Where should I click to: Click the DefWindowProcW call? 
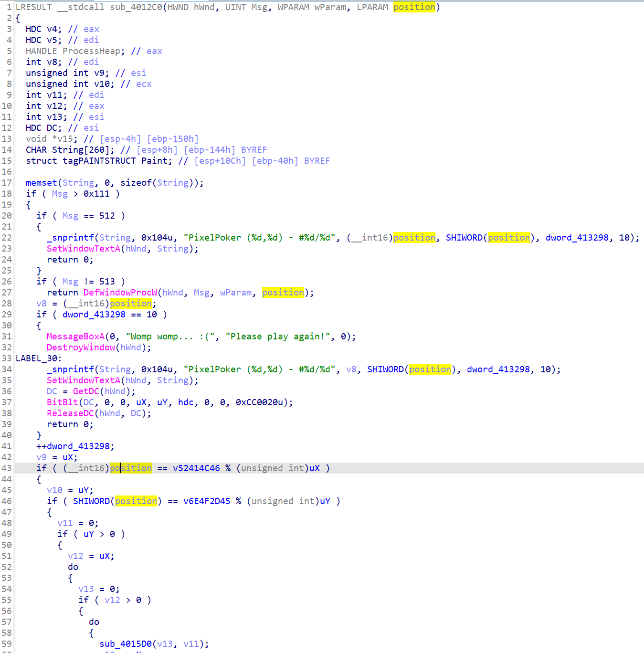click(x=120, y=293)
